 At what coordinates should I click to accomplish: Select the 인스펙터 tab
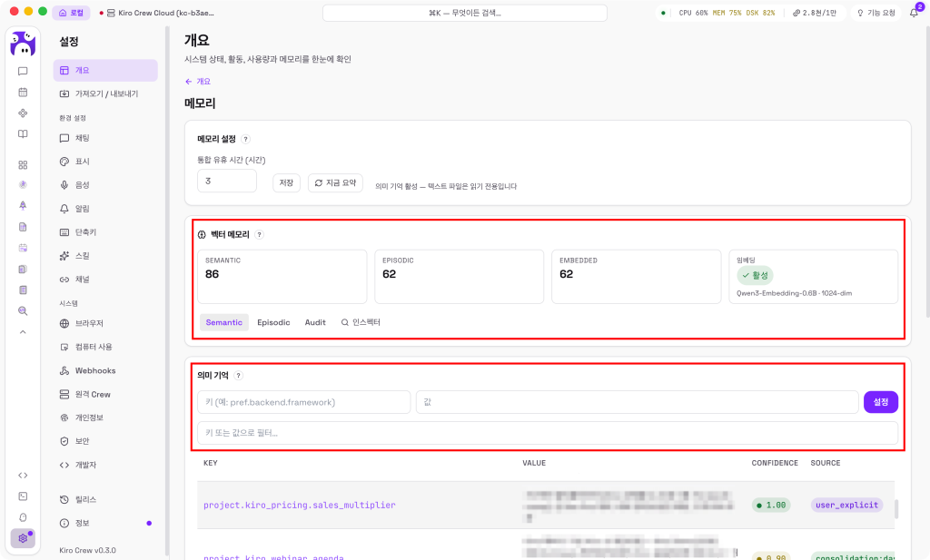pos(361,322)
